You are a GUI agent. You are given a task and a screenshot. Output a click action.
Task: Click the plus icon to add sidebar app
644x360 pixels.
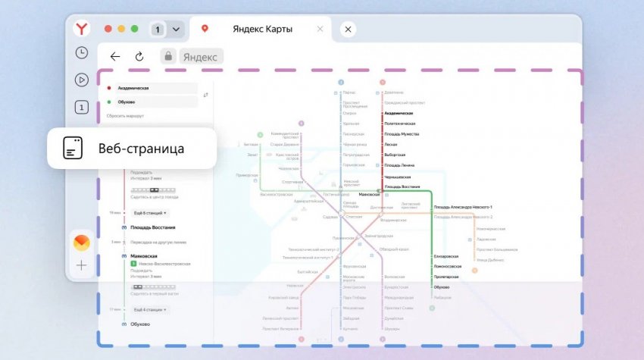point(82,266)
